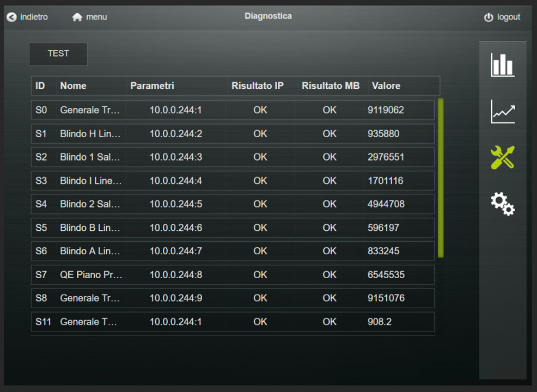
Task: Click the Valore column header
Action: click(386, 86)
